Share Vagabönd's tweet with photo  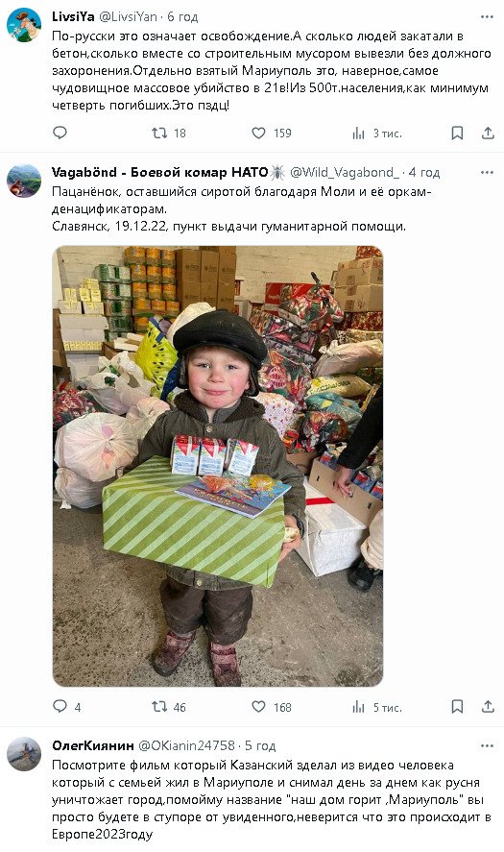pos(488,706)
